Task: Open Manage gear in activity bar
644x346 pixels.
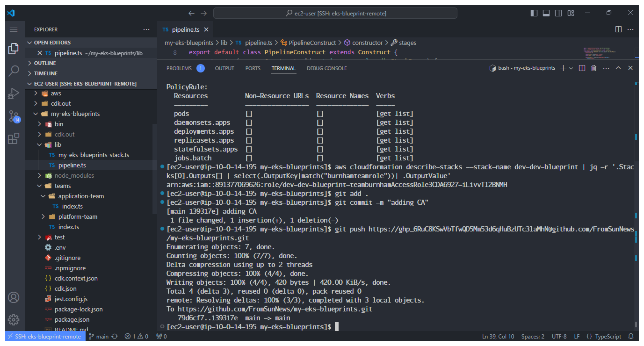Action: (x=13, y=319)
